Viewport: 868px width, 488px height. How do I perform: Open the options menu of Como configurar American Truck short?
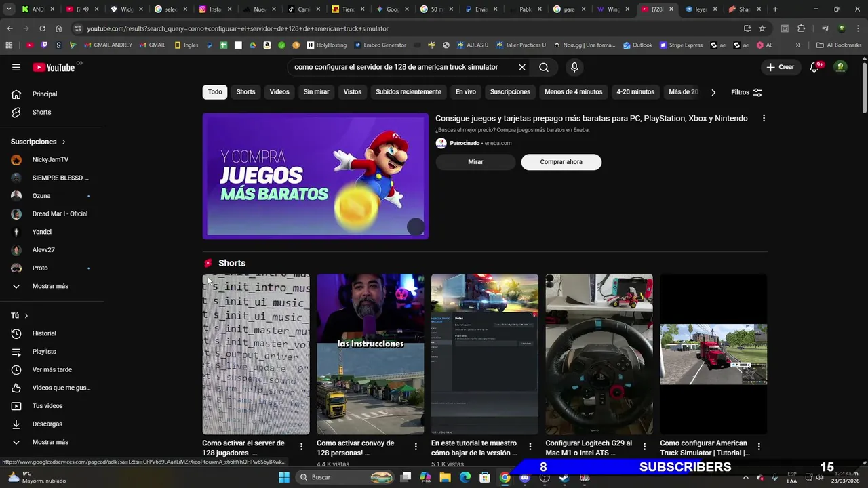759,447
